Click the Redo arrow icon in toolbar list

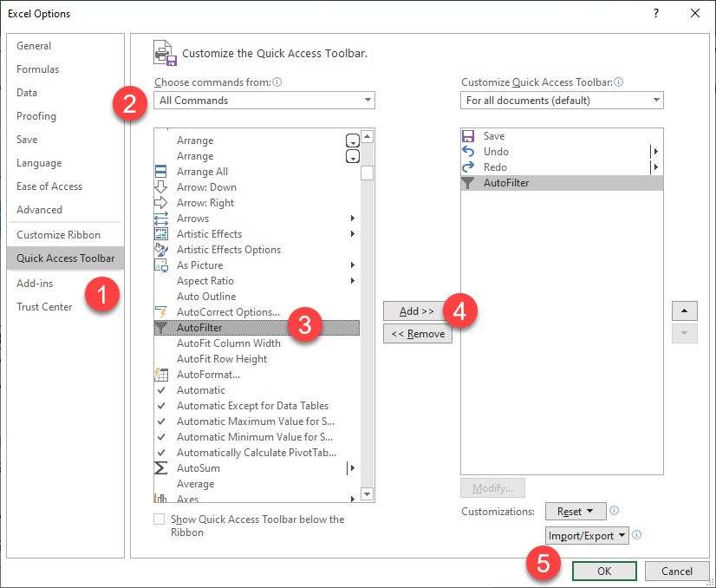click(x=467, y=167)
